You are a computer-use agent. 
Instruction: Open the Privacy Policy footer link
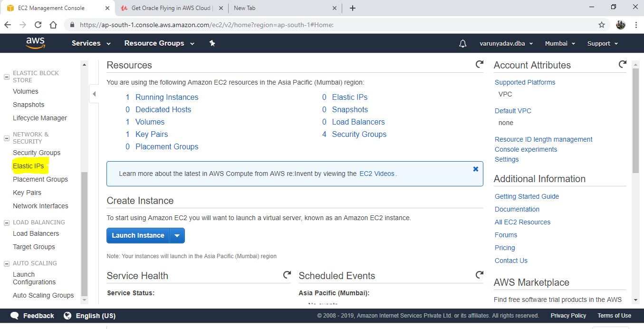click(x=568, y=316)
